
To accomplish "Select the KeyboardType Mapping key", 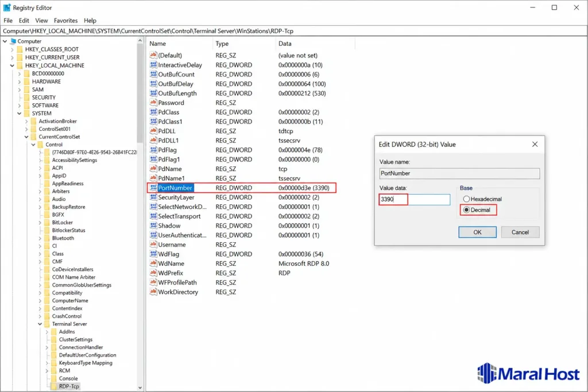I will 86,363.
